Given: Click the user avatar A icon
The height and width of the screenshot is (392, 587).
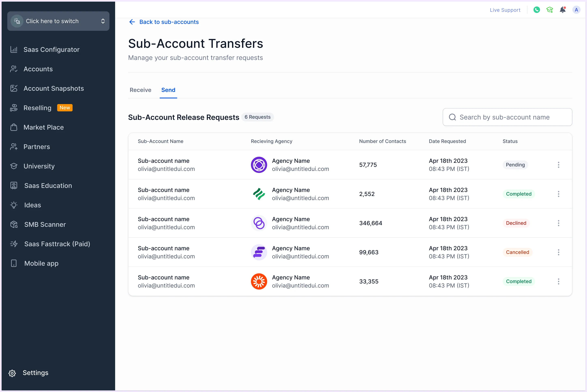Looking at the screenshot, I should coord(576,10).
